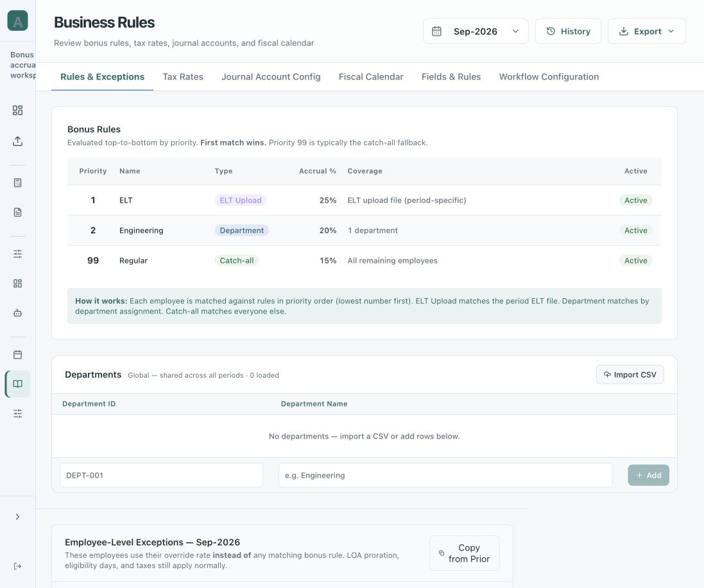
Task: Switch to the Journal Account Config tab
Action: (271, 77)
